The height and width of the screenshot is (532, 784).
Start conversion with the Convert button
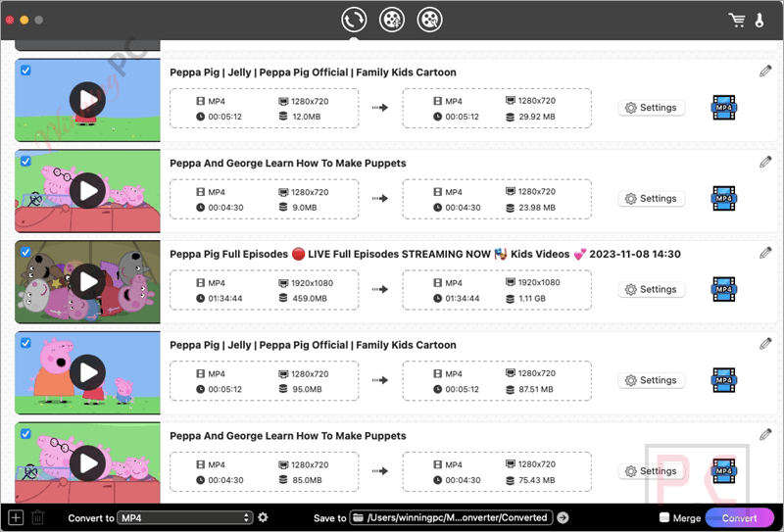coord(739,518)
